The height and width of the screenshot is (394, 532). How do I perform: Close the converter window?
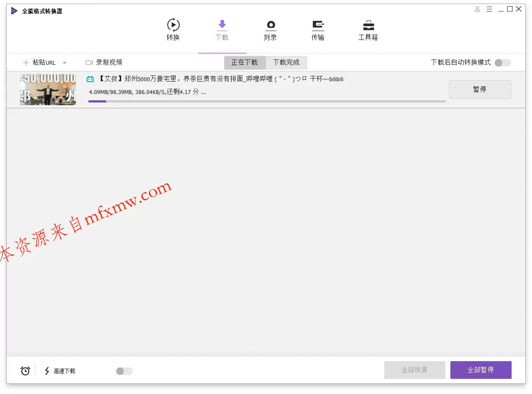[519, 9]
